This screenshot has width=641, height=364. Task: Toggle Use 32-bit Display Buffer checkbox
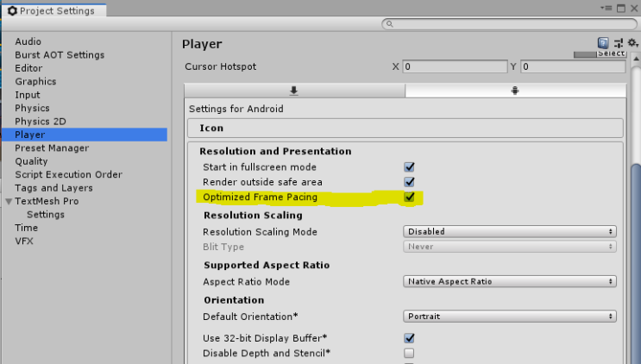click(409, 338)
